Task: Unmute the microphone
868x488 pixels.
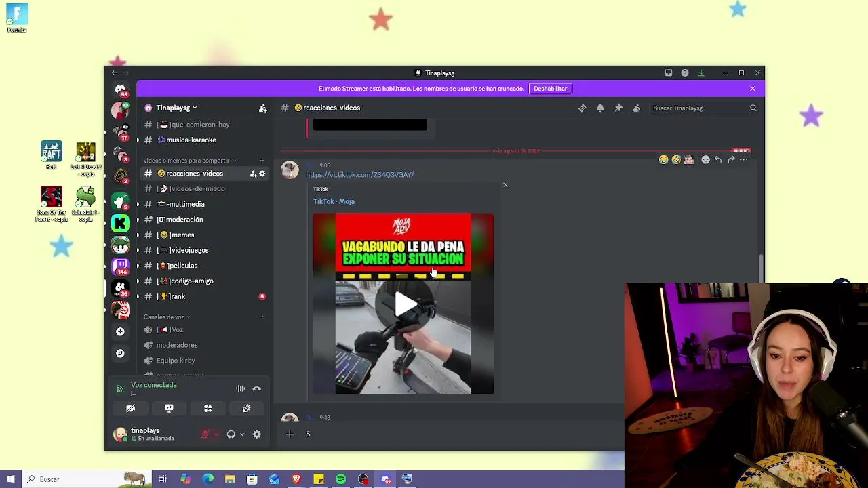Action: coord(205,434)
